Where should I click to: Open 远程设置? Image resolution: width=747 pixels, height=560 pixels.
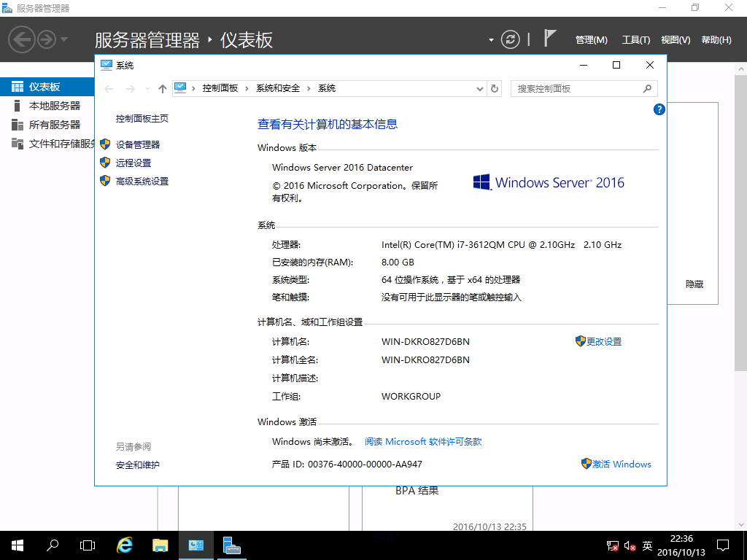[x=133, y=163]
